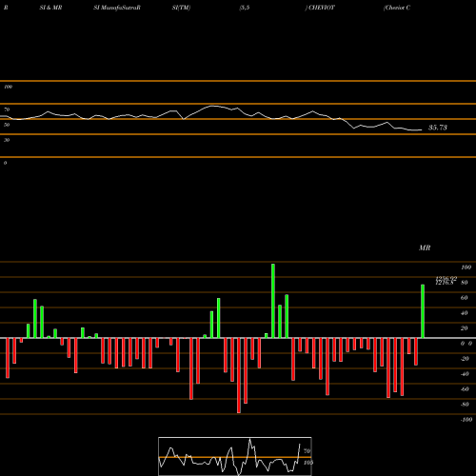The width and height of the screenshot is (476, 476).
Task: Click the Cheviot C company name at the top right
Action: [397, 8]
